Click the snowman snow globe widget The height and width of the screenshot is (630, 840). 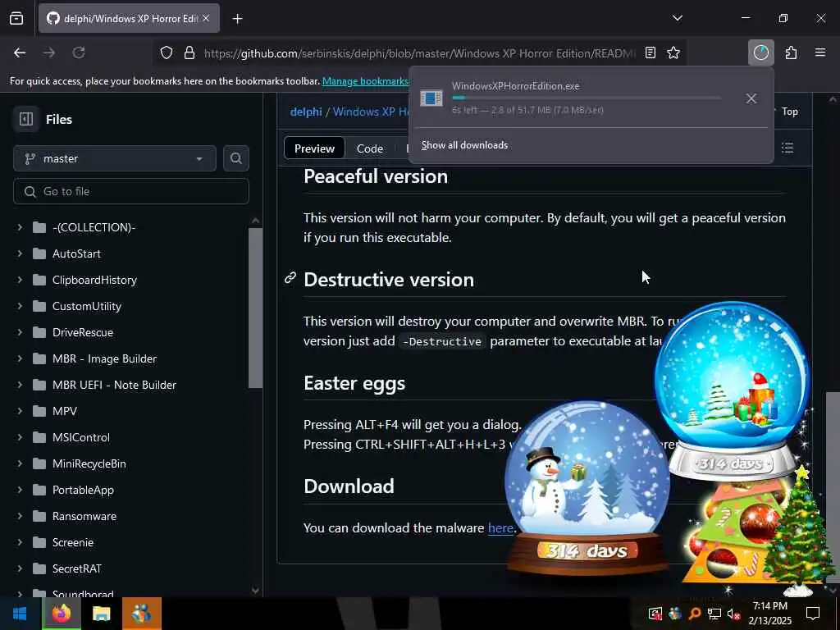[587, 487]
